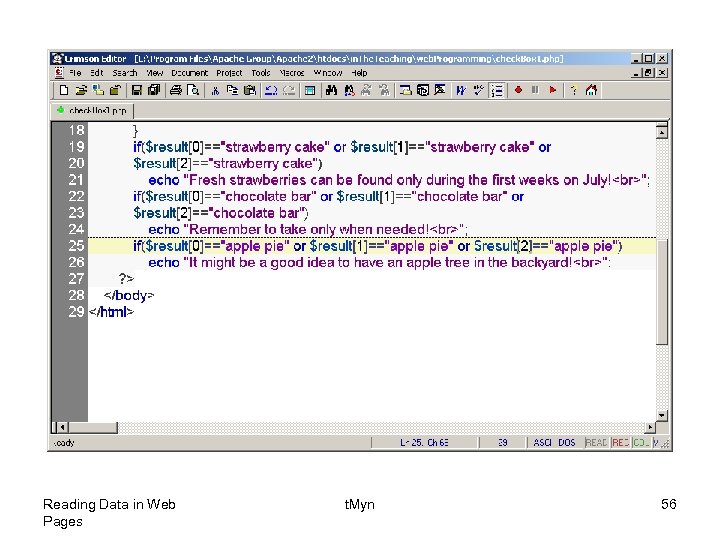The height and width of the screenshot is (540, 720).
Task: Play recorded macro with red arrow
Action: [552, 90]
